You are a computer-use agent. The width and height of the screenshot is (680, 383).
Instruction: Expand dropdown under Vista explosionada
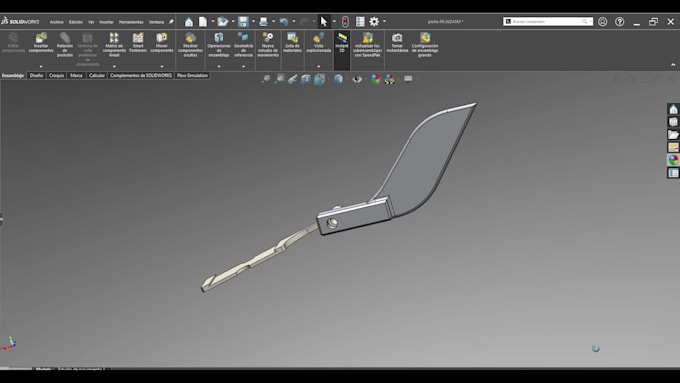pos(318,66)
